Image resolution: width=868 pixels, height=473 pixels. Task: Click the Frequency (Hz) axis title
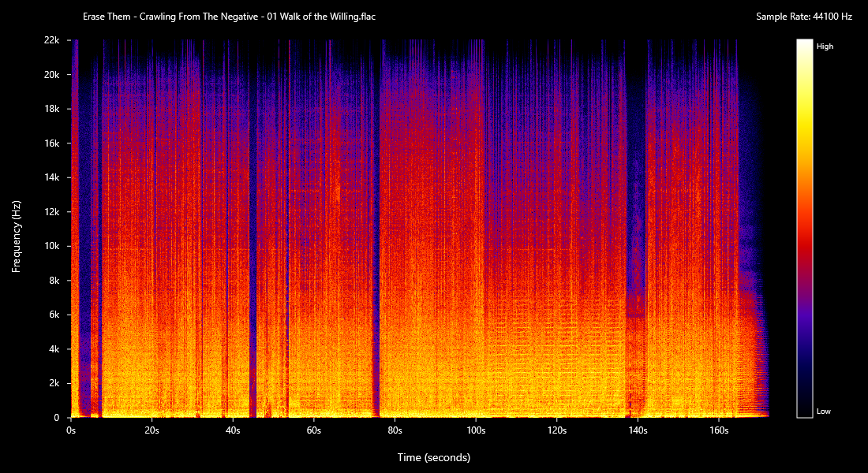[x=16, y=236]
